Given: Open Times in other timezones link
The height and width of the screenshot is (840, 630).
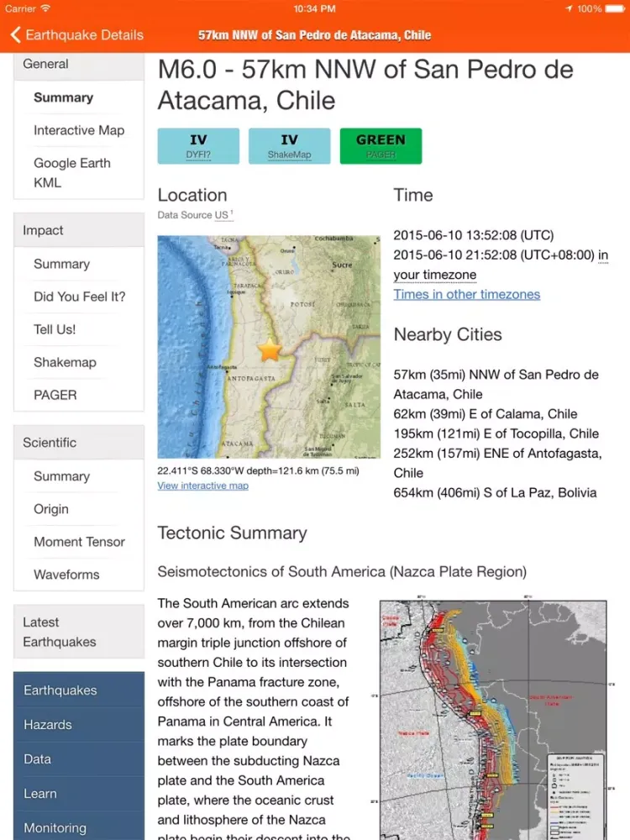Looking at the screenshot, I should pyautogui.click(x=466, y=294).
